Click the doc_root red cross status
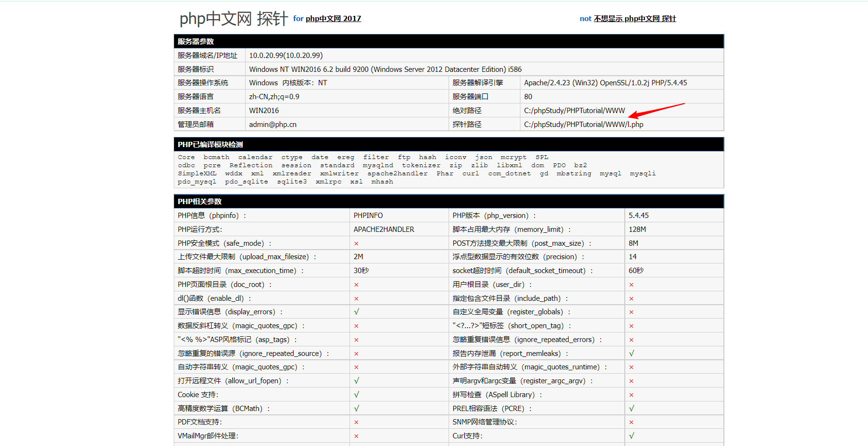The height and width of the screenshot is (446, 868). (x=356, y=285)
